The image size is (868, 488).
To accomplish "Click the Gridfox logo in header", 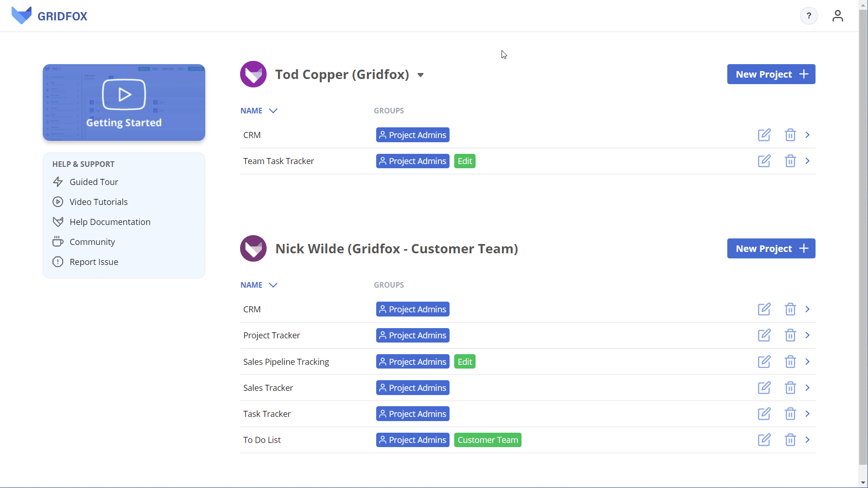I will 49,16.
